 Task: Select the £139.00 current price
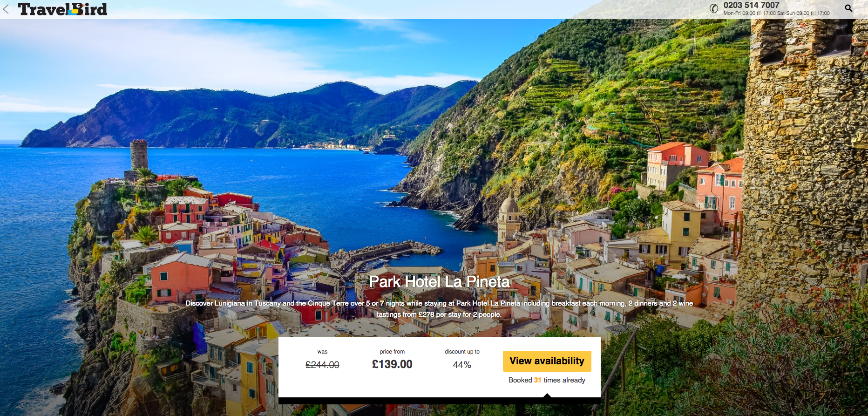click(392, 364)
